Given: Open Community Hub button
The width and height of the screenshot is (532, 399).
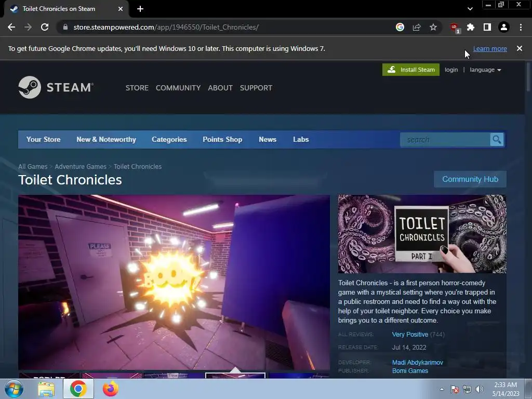Looking at the screenshot, I should point(470,179).
